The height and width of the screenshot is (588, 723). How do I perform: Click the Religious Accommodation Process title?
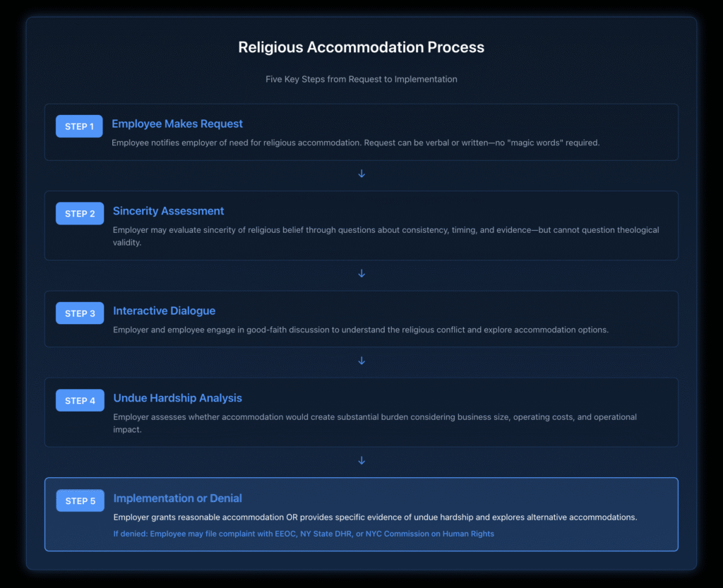(x=361, y=47)
